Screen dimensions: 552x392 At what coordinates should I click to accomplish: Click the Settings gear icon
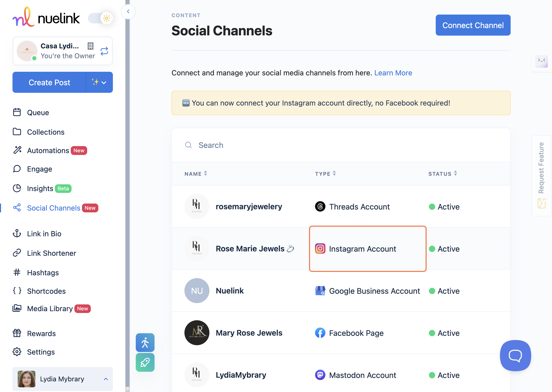point(17,352)
